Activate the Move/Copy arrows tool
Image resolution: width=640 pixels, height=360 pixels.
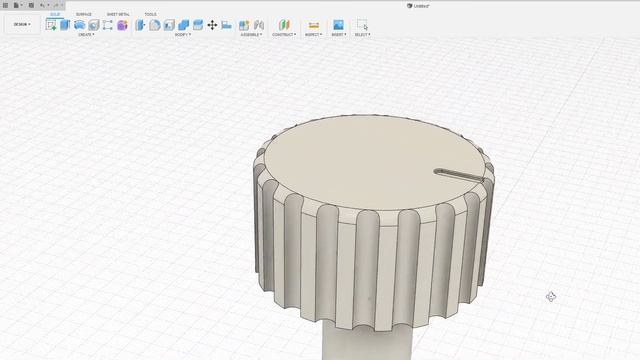212,25
